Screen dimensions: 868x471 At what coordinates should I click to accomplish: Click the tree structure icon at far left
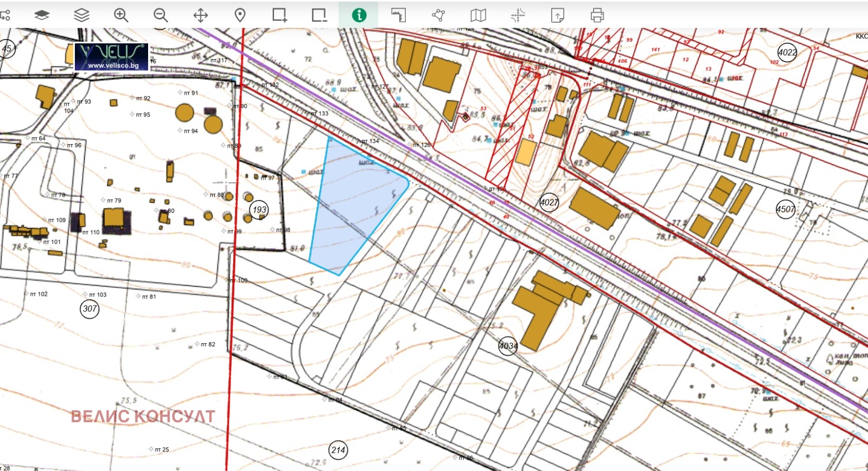pos(5,15)
